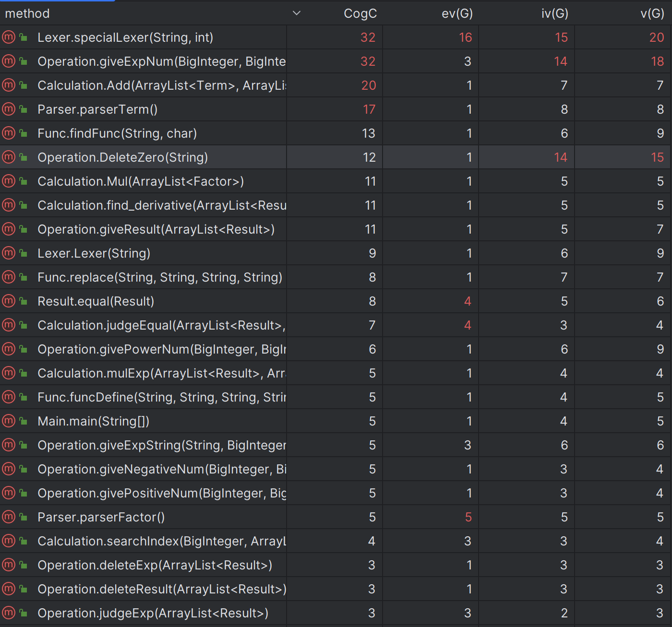Click green lock icon for Calculation.searchIndex row
Viewport: 672px width, 627px height.
23,541
